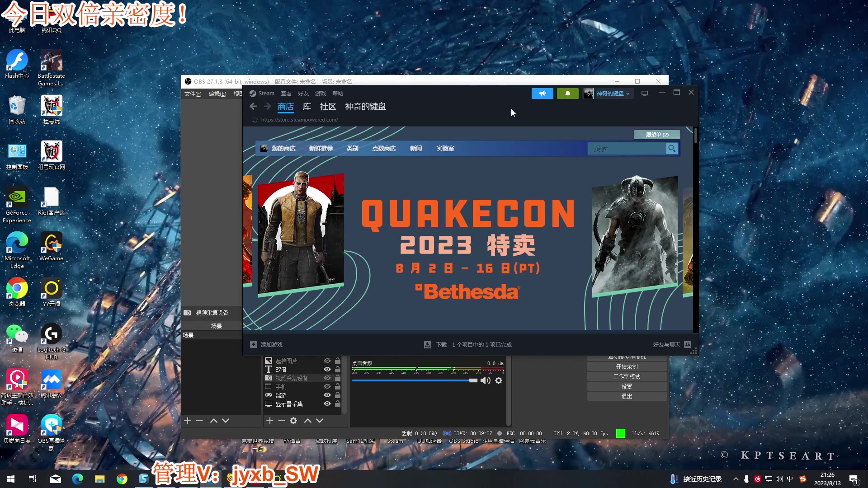Open OBS 编辑(E) menu
The height and width of the screenshot is (488, 868).
point(217,94)
